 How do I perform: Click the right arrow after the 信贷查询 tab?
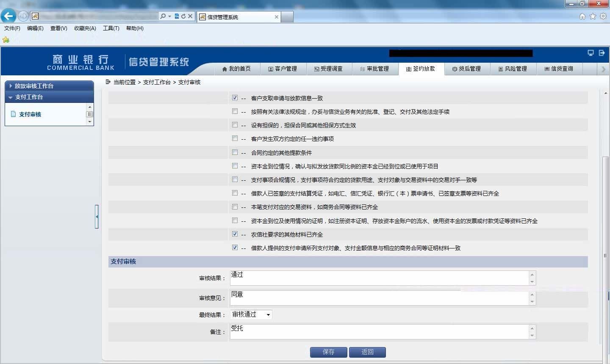(603, 69)
